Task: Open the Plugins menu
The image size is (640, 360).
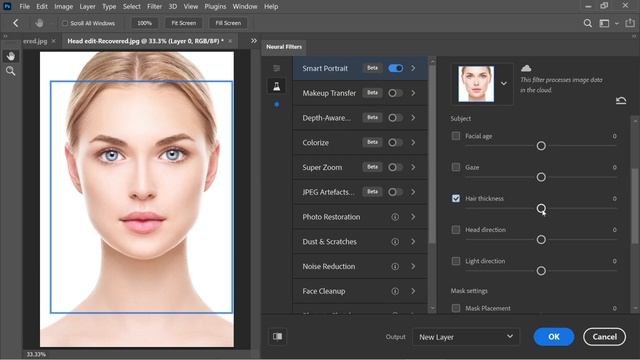Action: [215, 7]
